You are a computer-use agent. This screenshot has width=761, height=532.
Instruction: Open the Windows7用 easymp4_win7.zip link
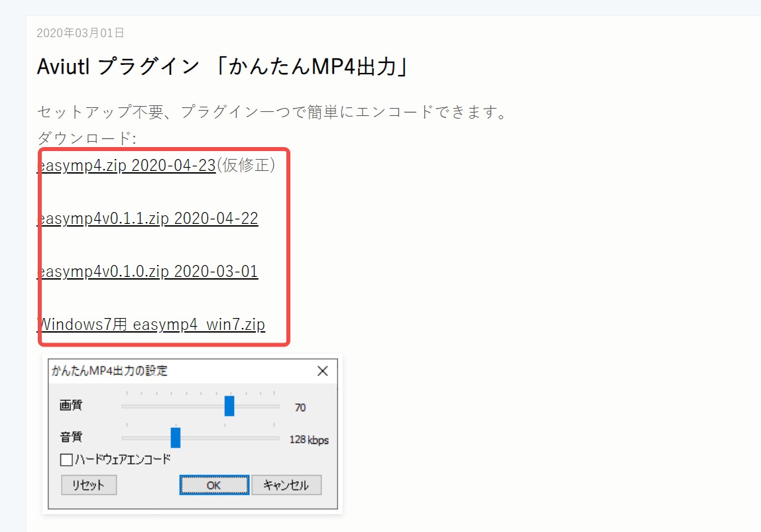pos(151,325)
